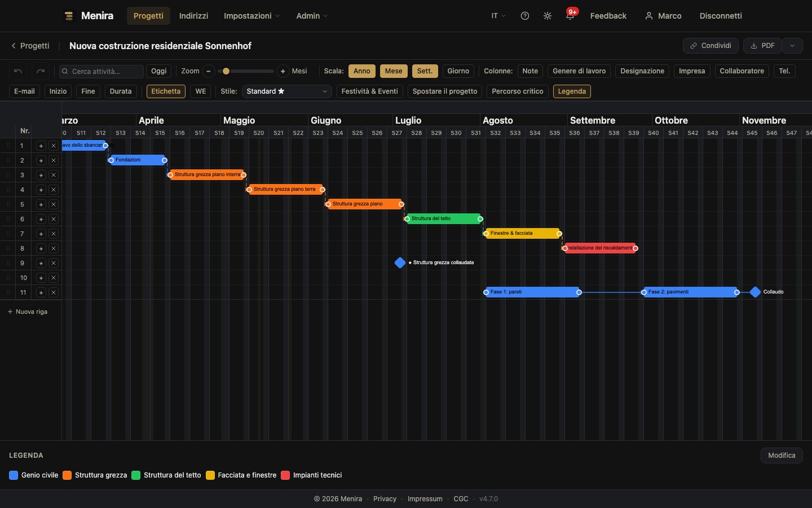Toggle the Anno scale button
Screen dimensions: 812x508
click(x=362, y=71)
